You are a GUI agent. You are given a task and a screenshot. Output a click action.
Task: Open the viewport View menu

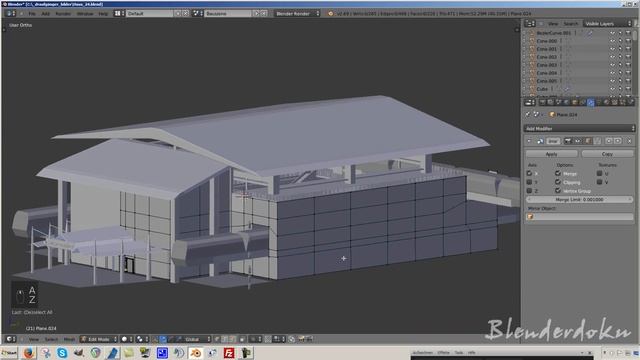point(34,339)
